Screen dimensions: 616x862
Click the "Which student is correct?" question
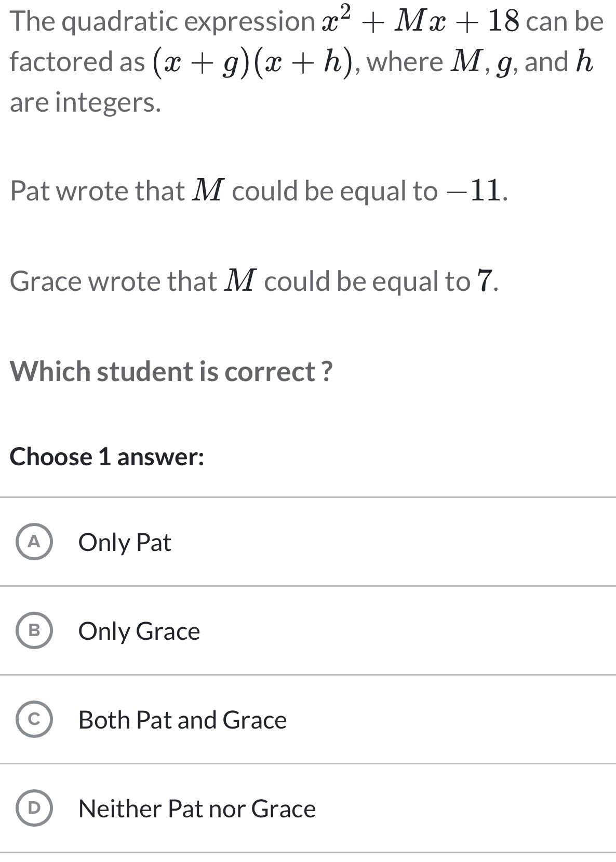[x=171, y=371]
